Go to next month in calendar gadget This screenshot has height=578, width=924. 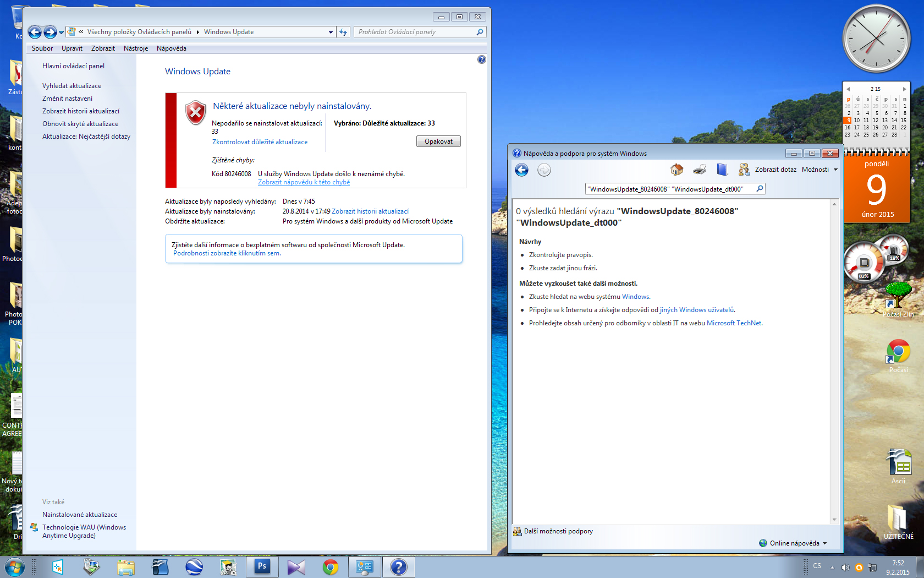[x=904, y=89]
